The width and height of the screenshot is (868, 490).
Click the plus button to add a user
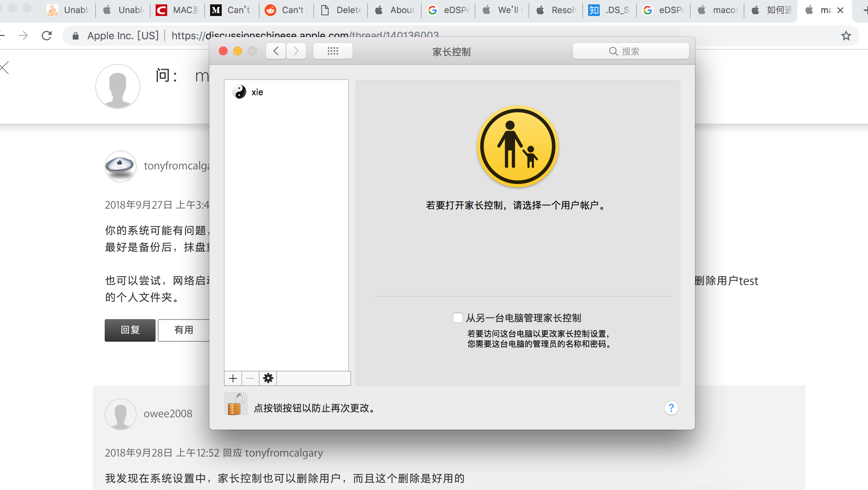point(233,378)
